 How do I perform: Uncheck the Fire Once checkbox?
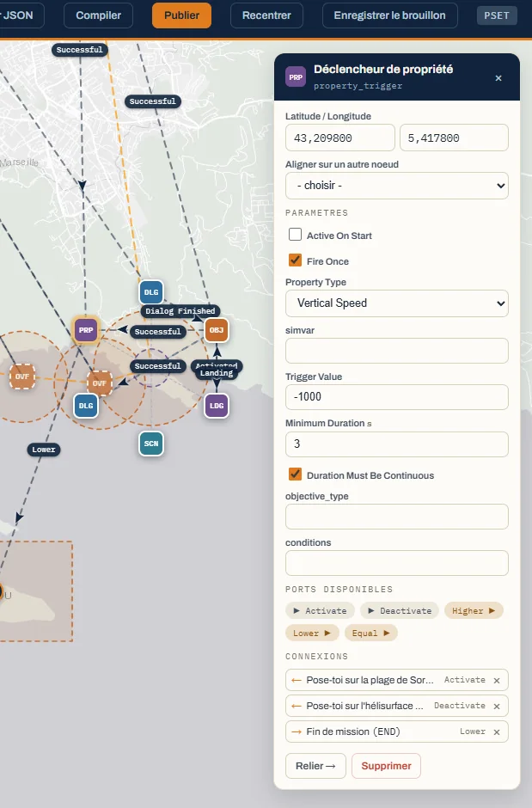tap(295, 260)
